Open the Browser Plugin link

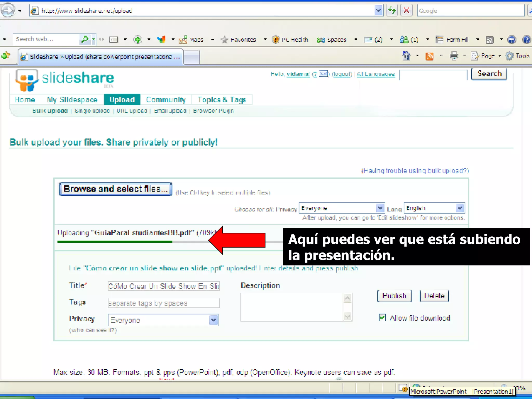pyautogui.click(x=214, y=111)
